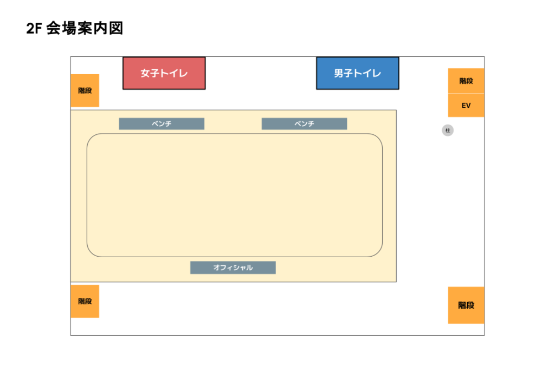Click the 階段 block above EV
The height and width of the screenshot is (392, 555).
point(466,81)
